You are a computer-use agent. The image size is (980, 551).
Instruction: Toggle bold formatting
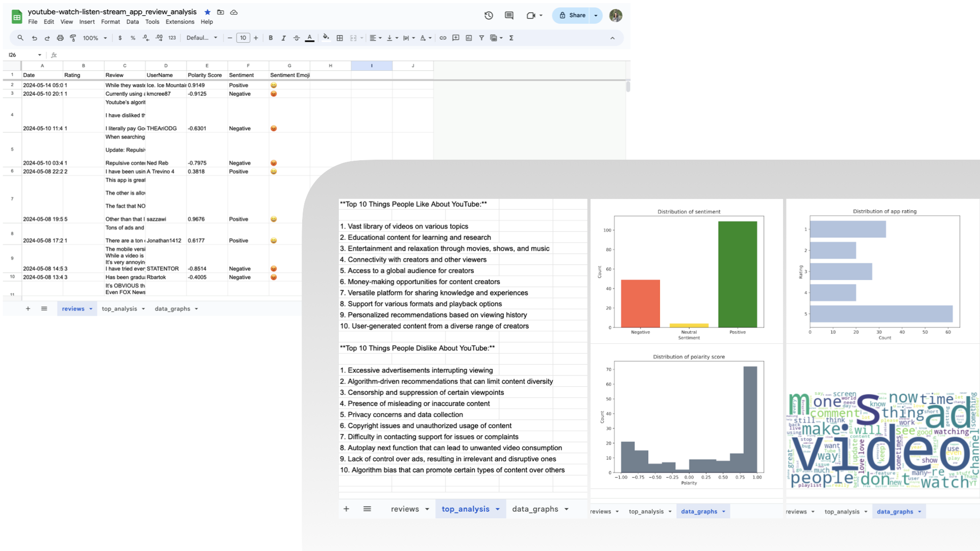click(x=271, y=38)
